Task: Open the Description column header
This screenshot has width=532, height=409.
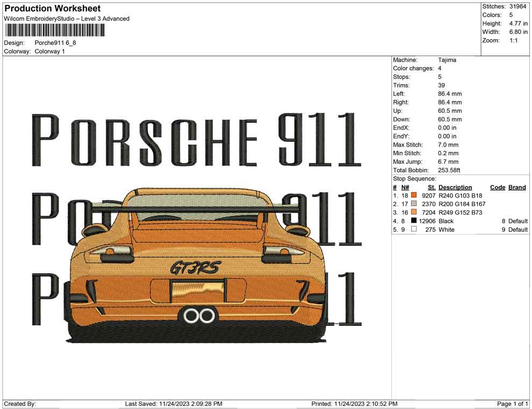Action: point(455,187)
